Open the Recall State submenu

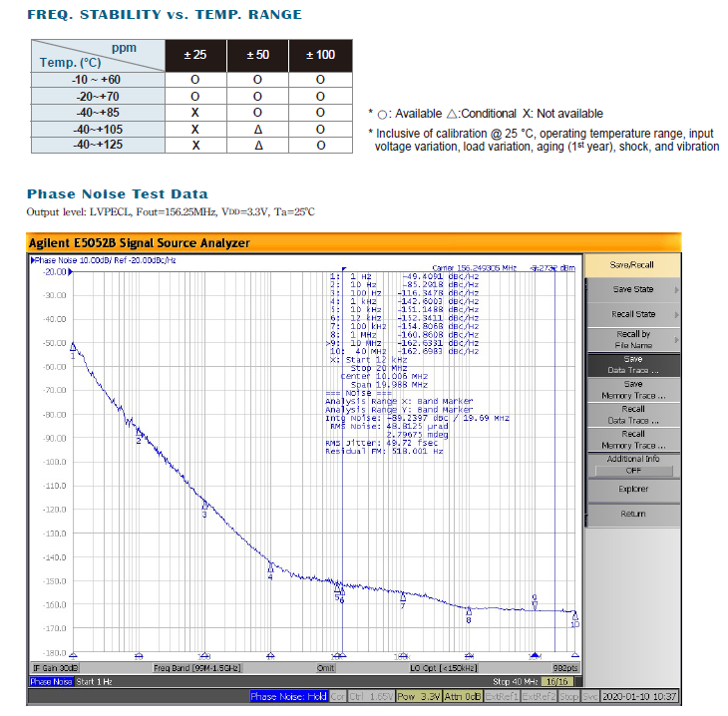(633, 314)
